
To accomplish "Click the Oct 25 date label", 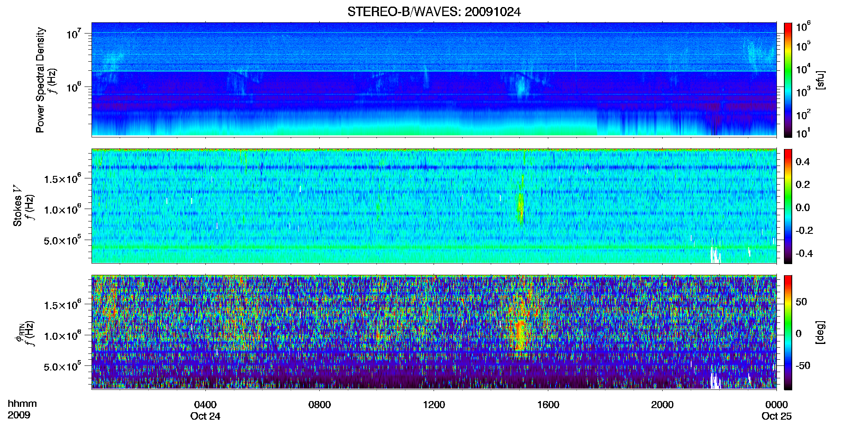I will (776, 416).
